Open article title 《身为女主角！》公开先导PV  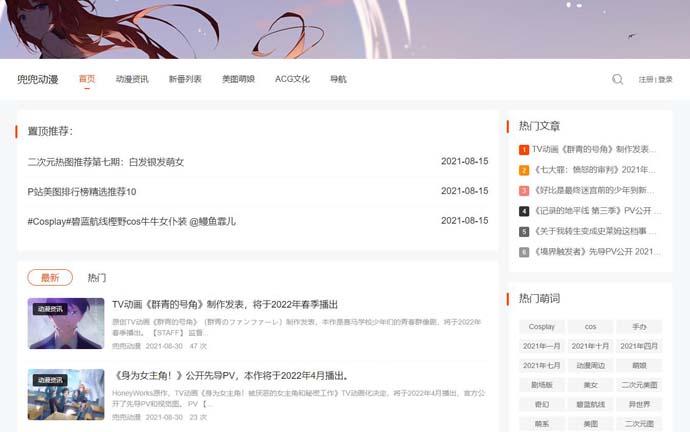(231, 376)
